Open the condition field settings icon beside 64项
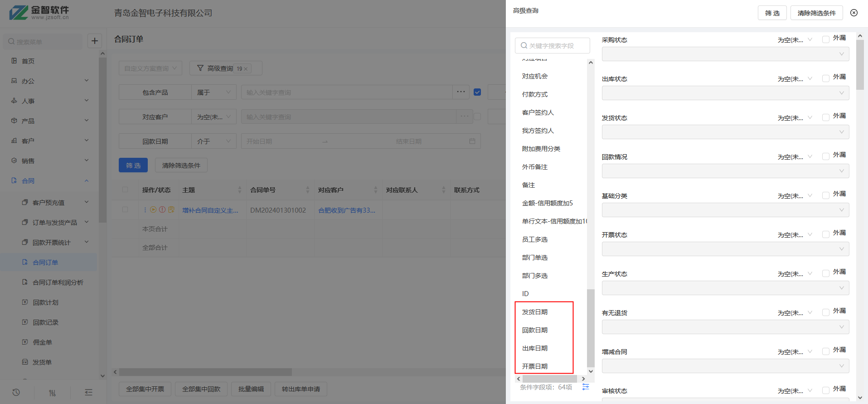868x404 pixels. pos(586,387)
